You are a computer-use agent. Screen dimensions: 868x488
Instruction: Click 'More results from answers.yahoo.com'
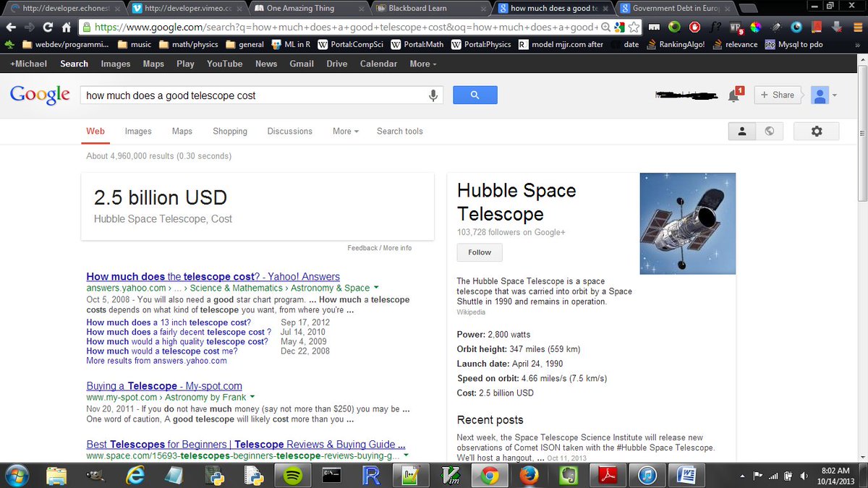(156, 360)
